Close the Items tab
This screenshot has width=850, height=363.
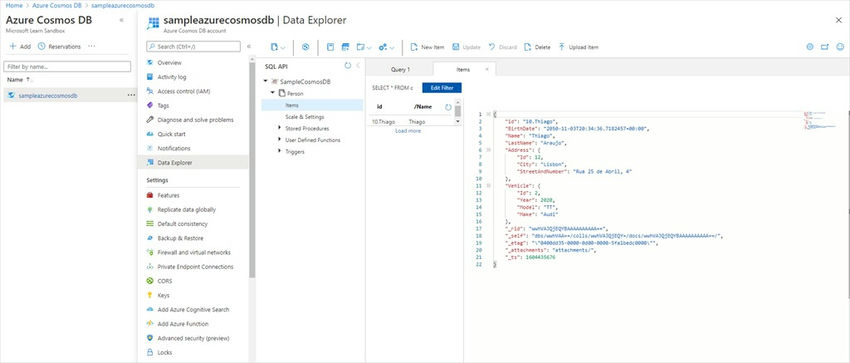point(487,69)
